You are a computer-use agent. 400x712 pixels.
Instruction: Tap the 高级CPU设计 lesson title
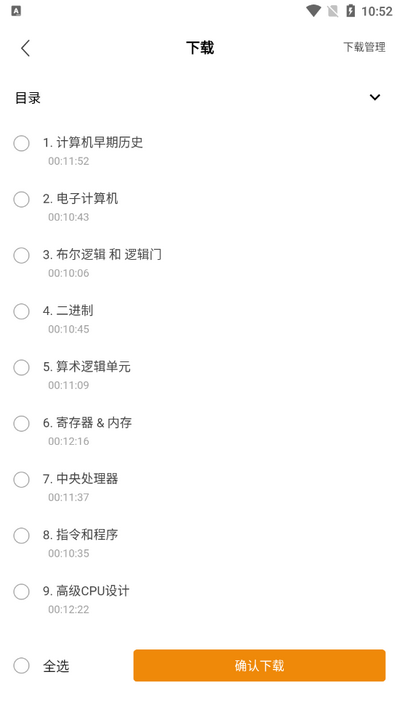[93, 591]
